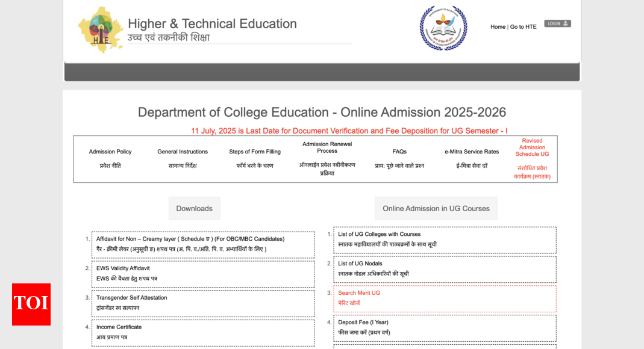Click the फीस जमा करें (प्रथम वर्ष) text

click(364, 333)
